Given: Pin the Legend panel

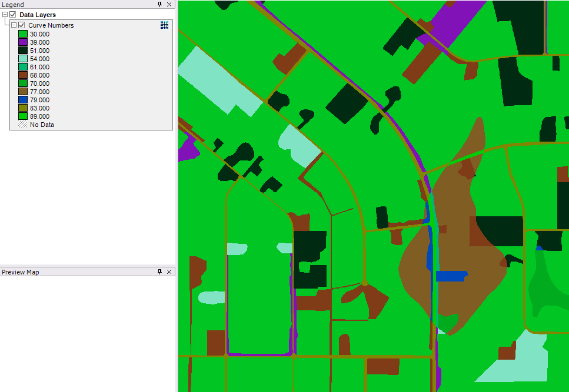Looking at the screenshot, I should point(159,5).
